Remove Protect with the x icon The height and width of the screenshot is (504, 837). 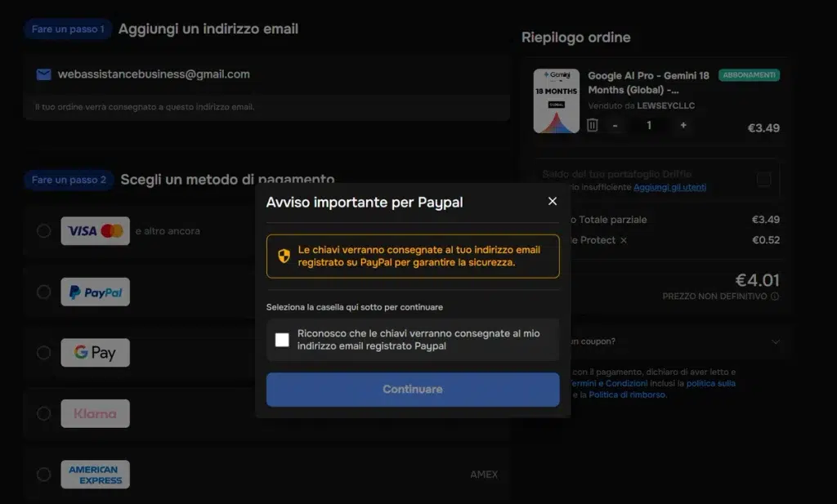pos(624,240)
